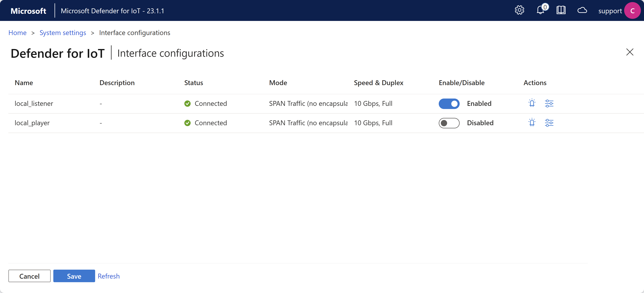Click the local_player row description field
Viewport: 644px width, 293px height.
[x=101, y=122]
